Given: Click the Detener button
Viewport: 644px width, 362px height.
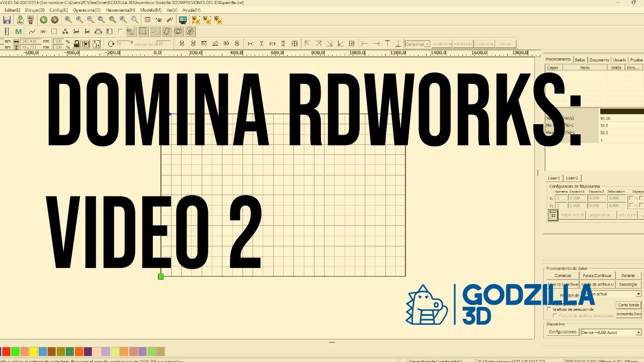Looking at the screenshot, I should tap(628, 276).
